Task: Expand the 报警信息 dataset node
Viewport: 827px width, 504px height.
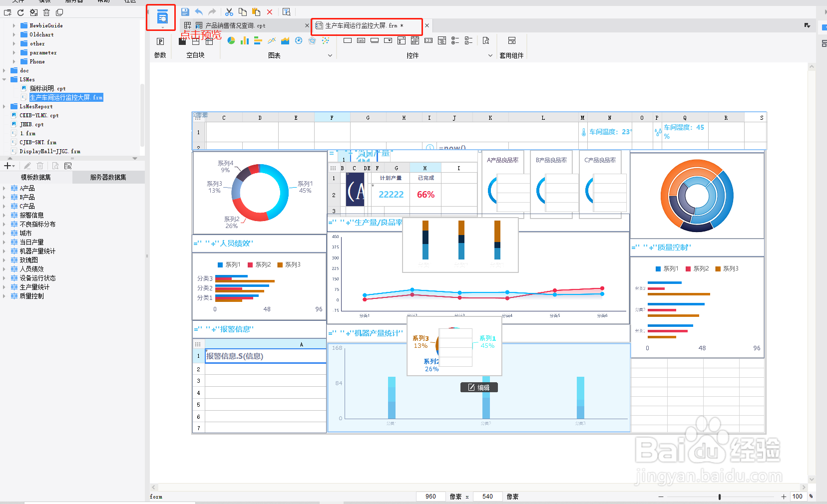Action: point(4,215)
